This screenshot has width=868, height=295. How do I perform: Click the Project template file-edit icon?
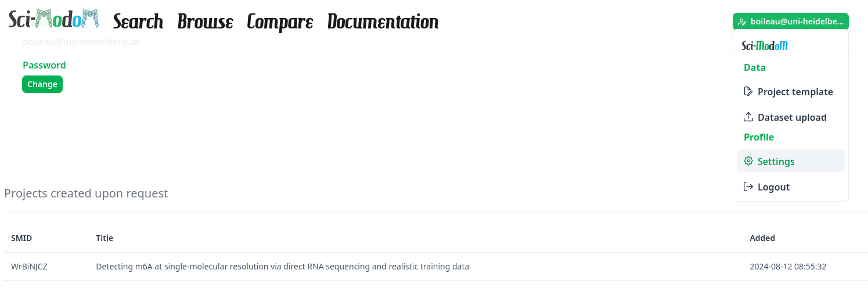tap(748, 92)
